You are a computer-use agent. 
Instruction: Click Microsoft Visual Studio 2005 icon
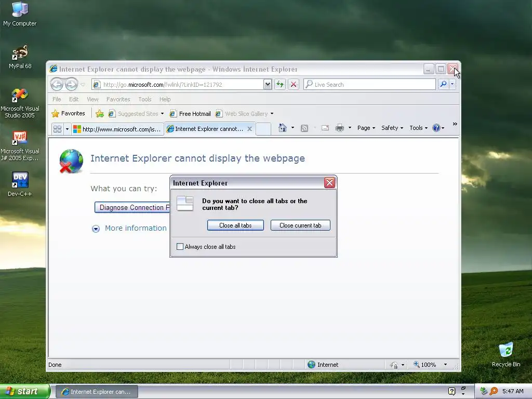[x=20, y=103]
